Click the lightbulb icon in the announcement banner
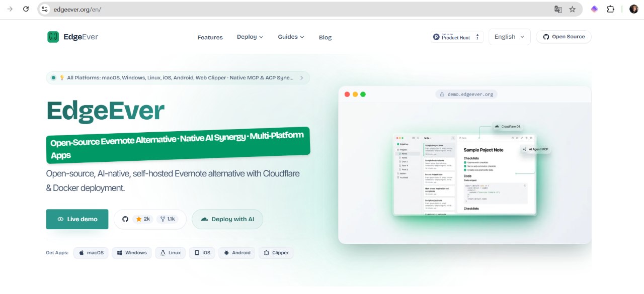Screen dimensions: 644x294 click(x=62, y=78)
